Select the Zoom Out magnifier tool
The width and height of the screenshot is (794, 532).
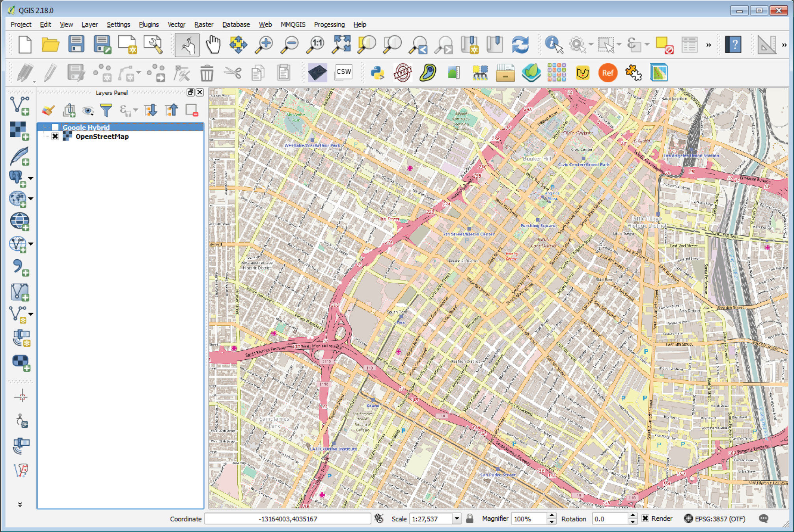[289, 45]
